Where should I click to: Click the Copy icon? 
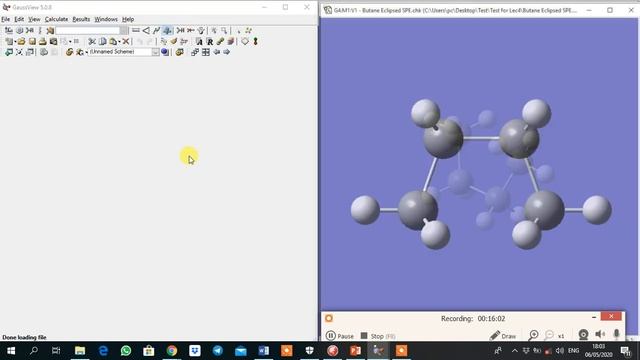coord(102,41)
